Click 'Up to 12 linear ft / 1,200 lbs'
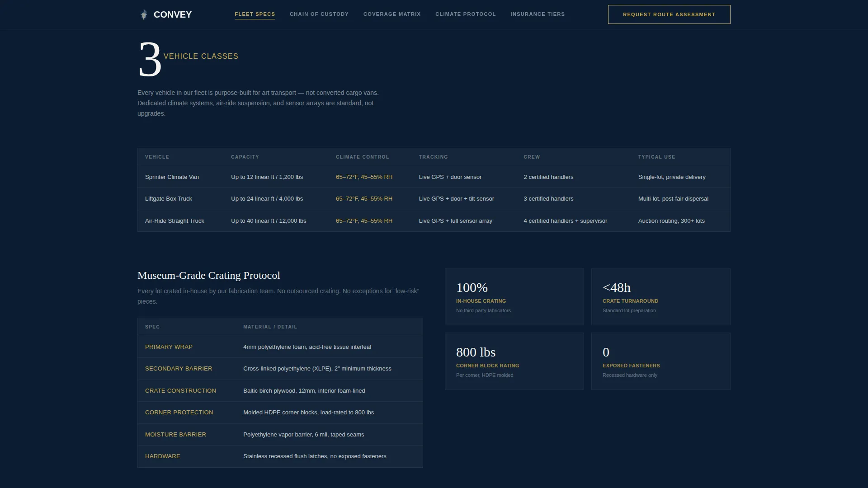This screenshot has height=488, width=868. tap(267, 177)
